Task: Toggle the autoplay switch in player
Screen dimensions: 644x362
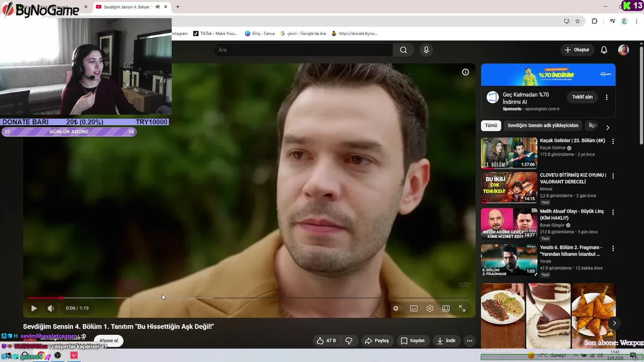Action: 395,308
